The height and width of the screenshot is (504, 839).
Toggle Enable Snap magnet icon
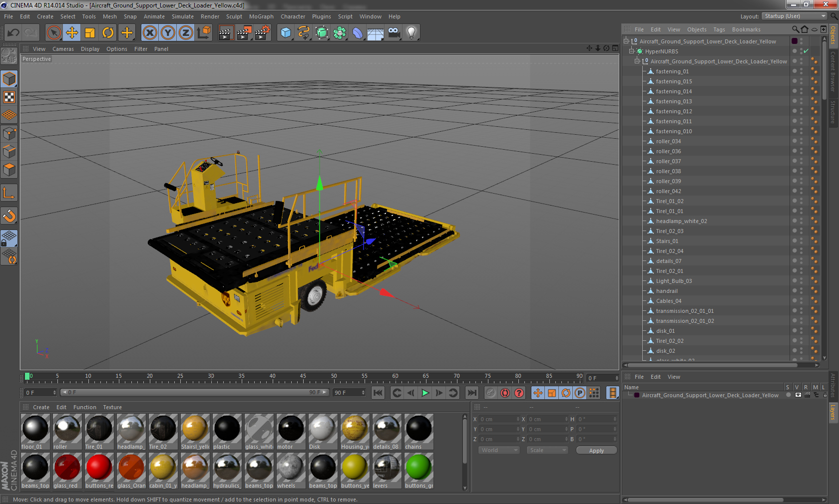tap(9, 216)
